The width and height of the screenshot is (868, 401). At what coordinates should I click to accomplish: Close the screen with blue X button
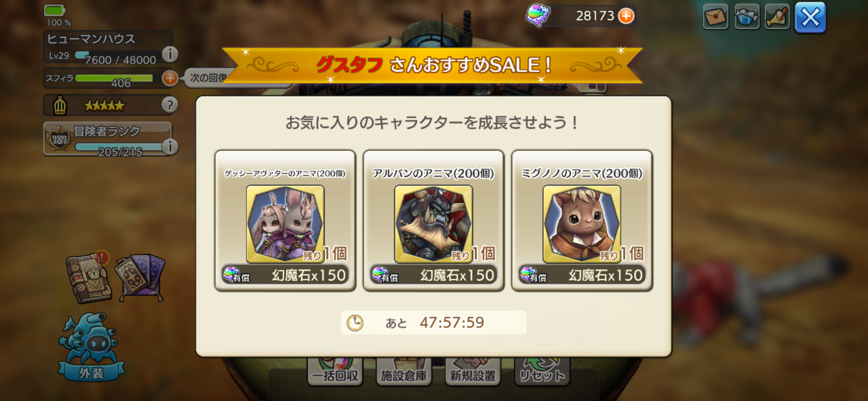tap(810, 17)
